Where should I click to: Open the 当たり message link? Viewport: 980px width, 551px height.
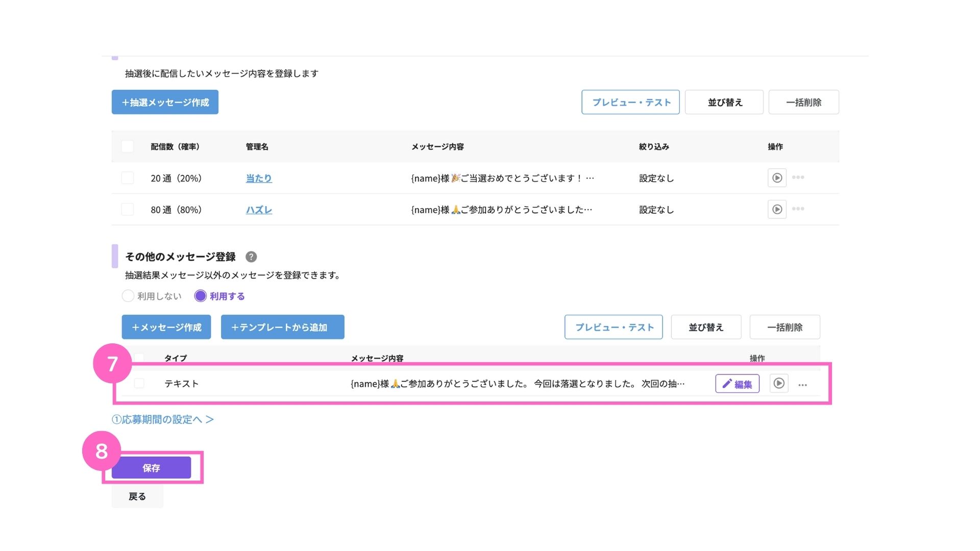point(259,178)
